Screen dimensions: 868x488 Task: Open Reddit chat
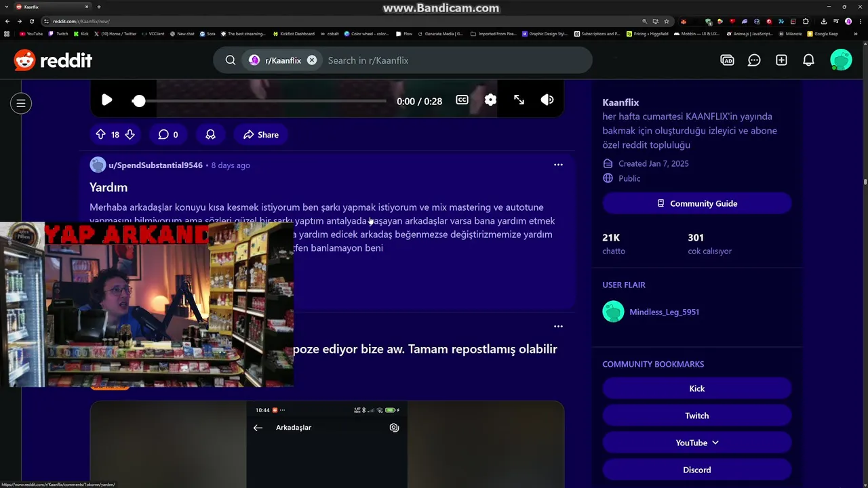click(x=754, y=60)
